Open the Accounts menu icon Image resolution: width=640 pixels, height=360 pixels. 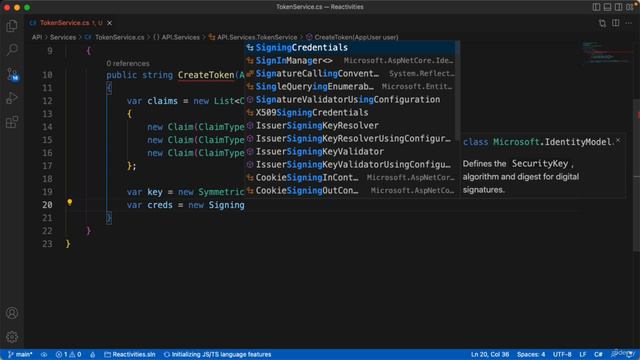(12, 313)
